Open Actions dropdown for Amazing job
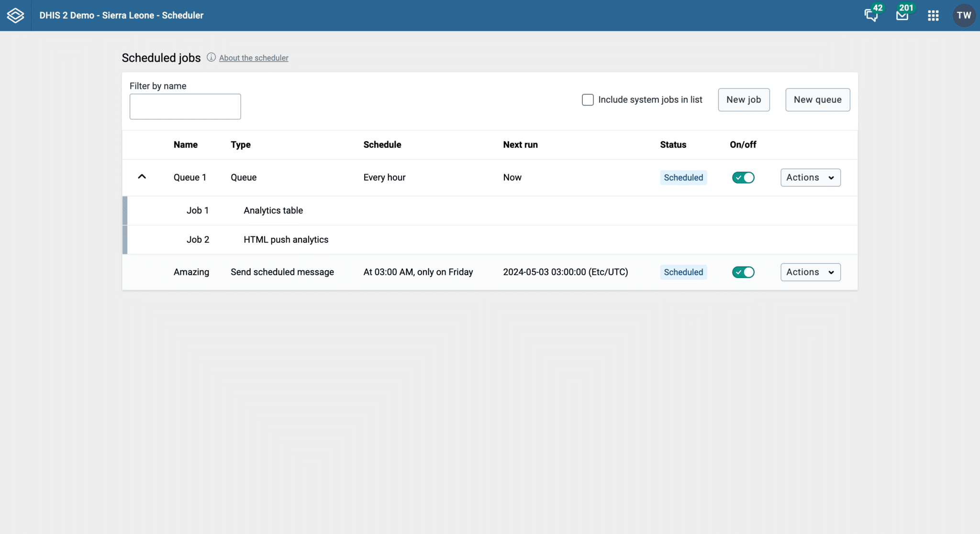The height and width of the screenshot is (534, 980). (x=810, y=272)
